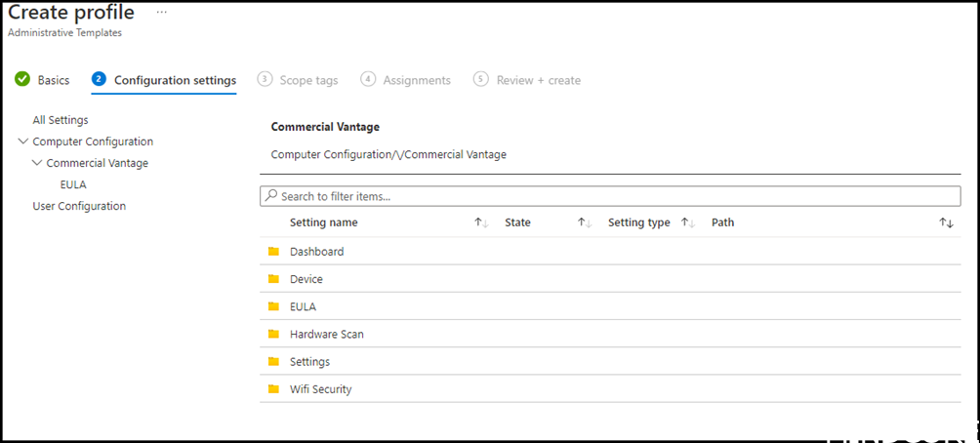Open the Dashboard row text
Image resolution: width=980 pixels, height=443 pixels.
pos(317,252)
